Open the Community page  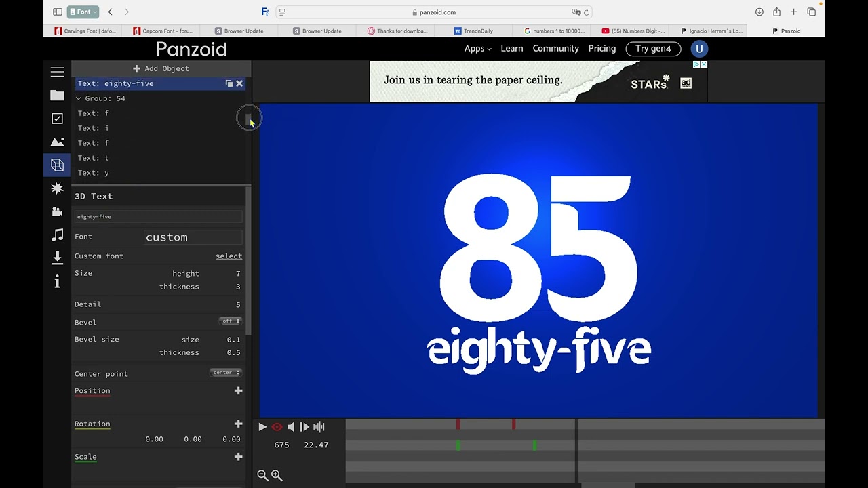(555, 49)
